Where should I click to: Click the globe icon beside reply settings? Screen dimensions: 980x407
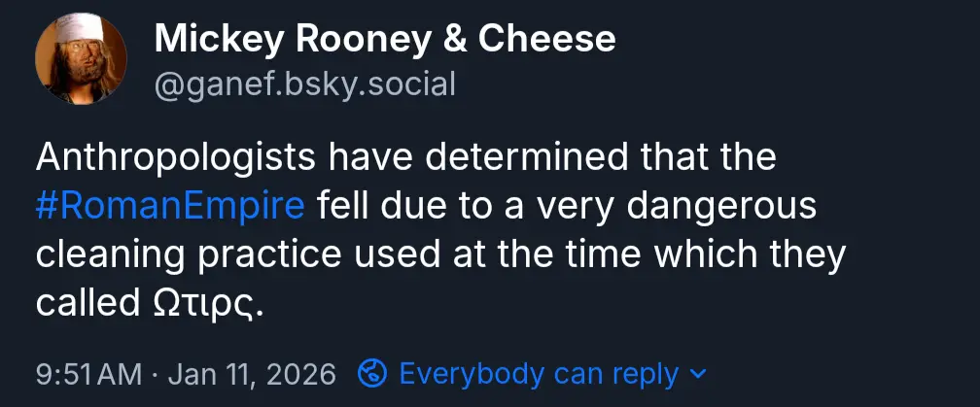coord(374,373)
